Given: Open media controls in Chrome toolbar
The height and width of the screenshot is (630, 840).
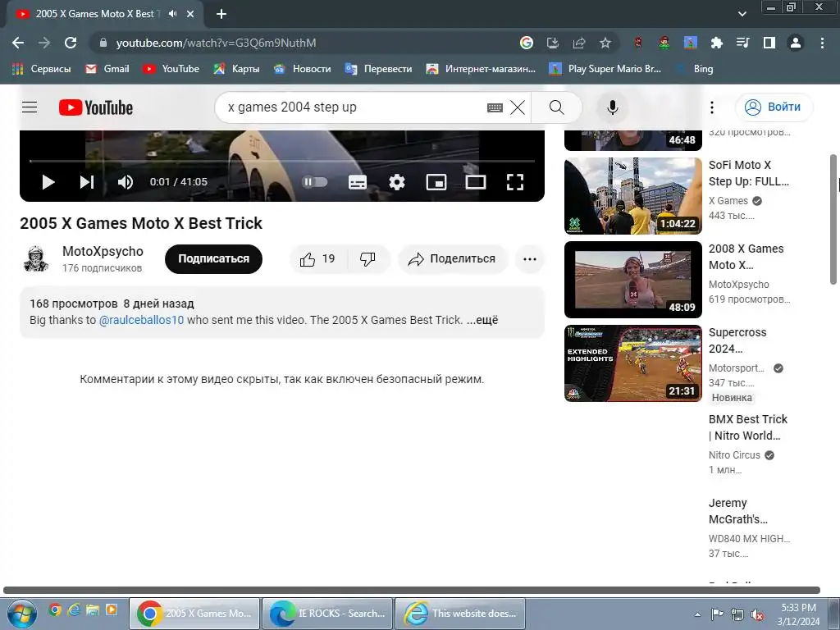Looking at the screenshot, I should (x=743, y=43).
